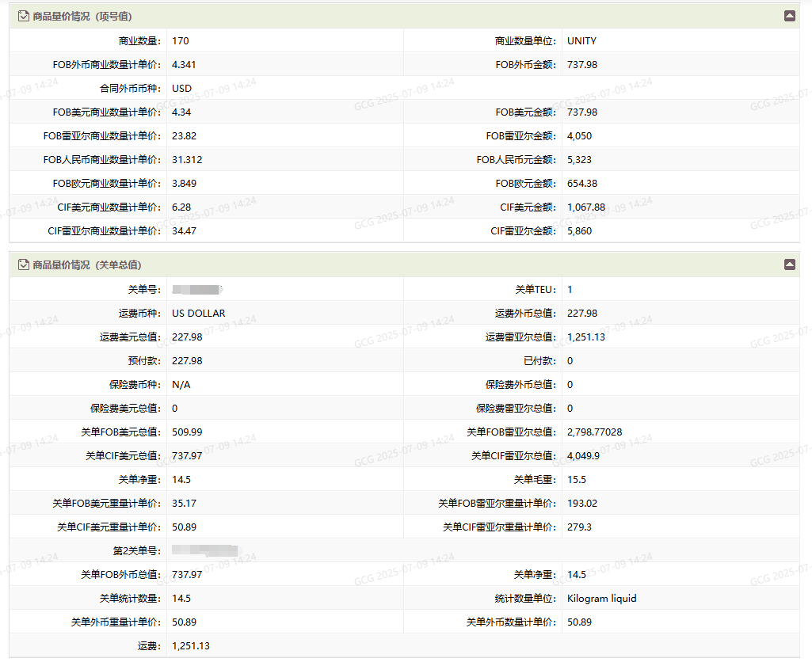Click the 商业数量 value 170

(x=181, y=40)
